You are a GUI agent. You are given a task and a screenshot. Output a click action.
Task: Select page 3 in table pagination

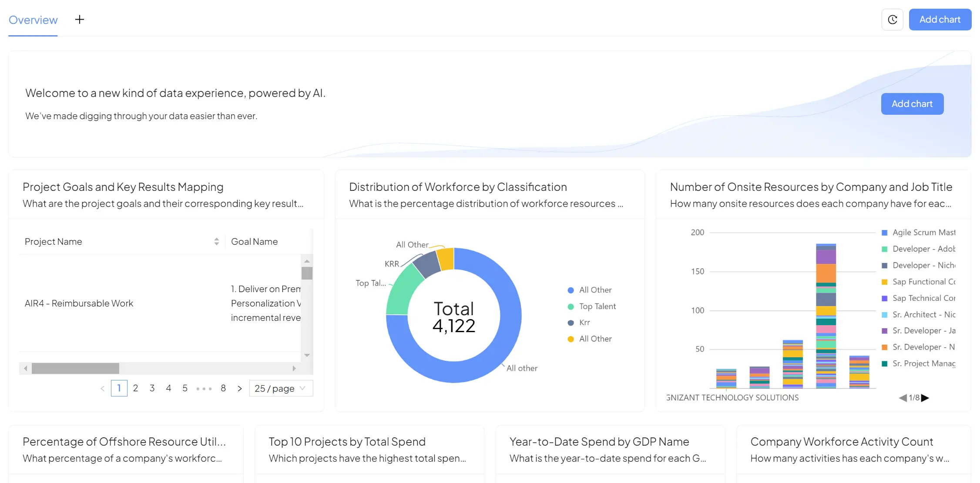pos(152,388)
